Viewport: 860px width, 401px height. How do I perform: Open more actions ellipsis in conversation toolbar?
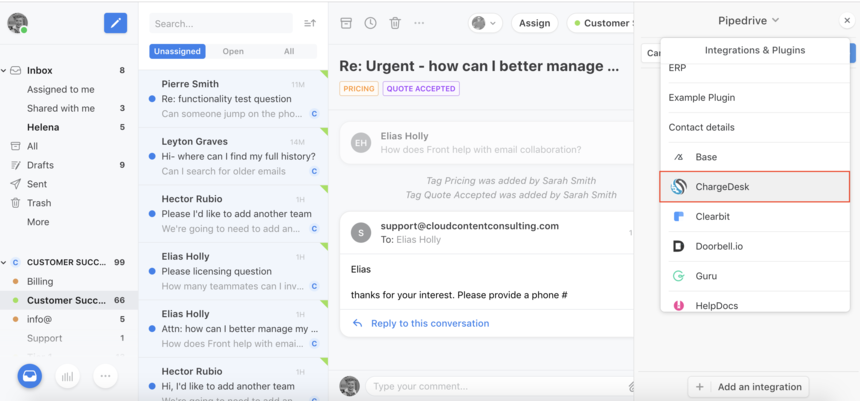419,22
